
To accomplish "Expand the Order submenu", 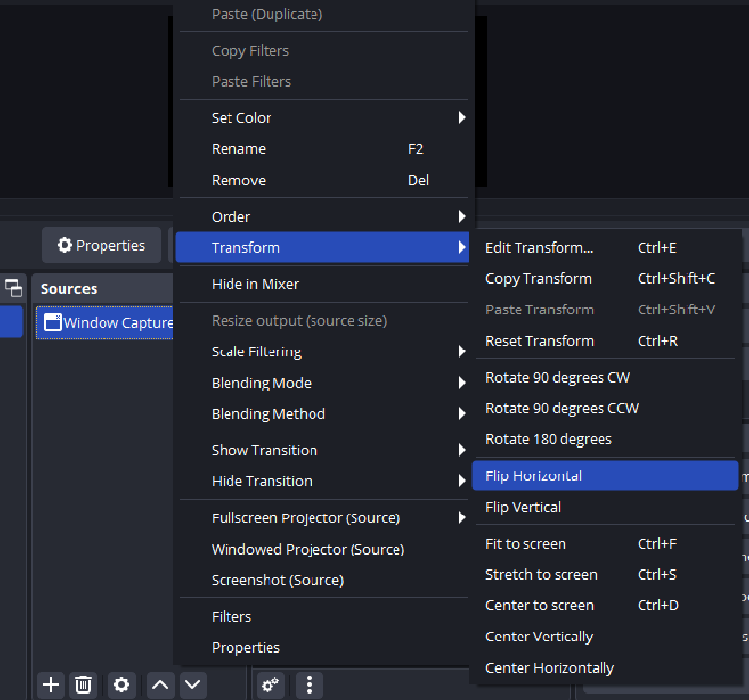I will pyautogui.click(x=462, y=217).
